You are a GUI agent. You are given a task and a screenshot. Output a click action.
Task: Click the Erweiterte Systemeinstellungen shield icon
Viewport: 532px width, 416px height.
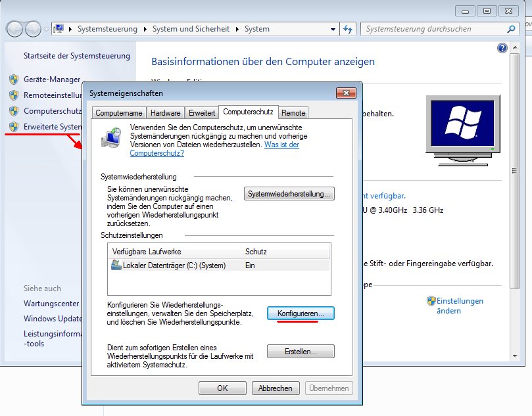(14, 127)
